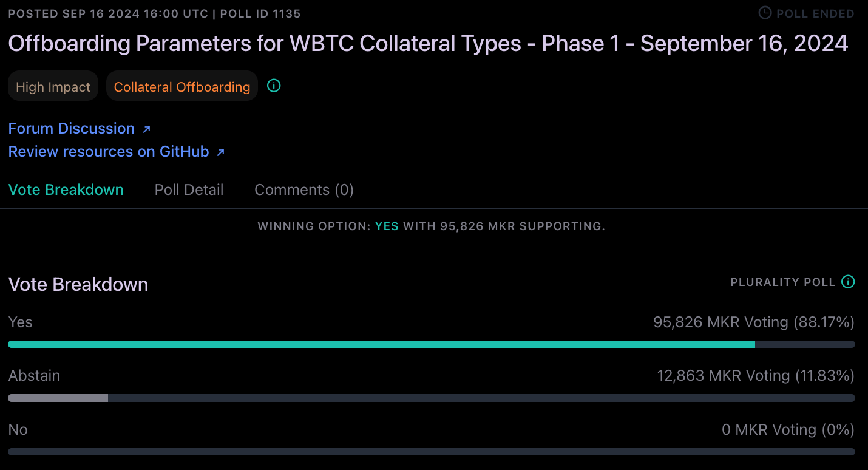
Task: Click the Collateral Offboarding tag
Action: click(x=182, y=87)
